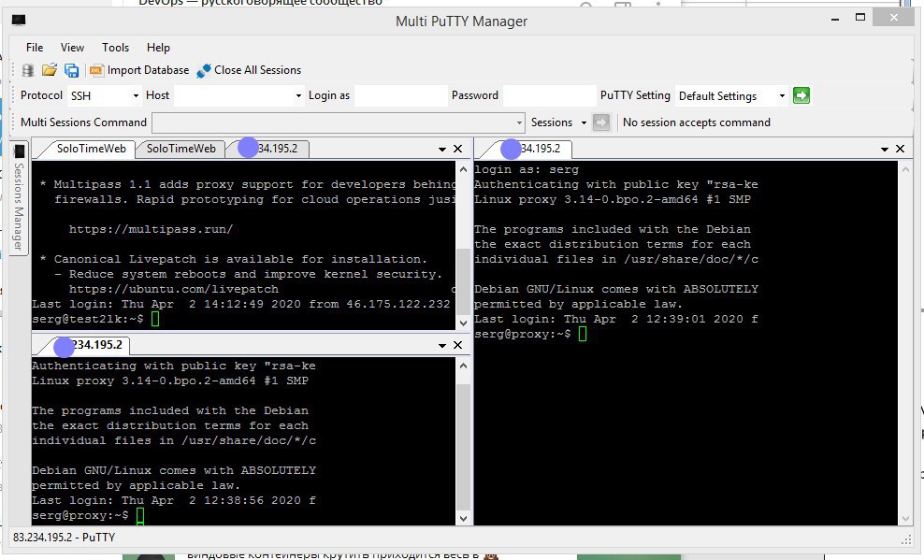Switch to the second SoloTimeWeb tab

click(180, 149)
